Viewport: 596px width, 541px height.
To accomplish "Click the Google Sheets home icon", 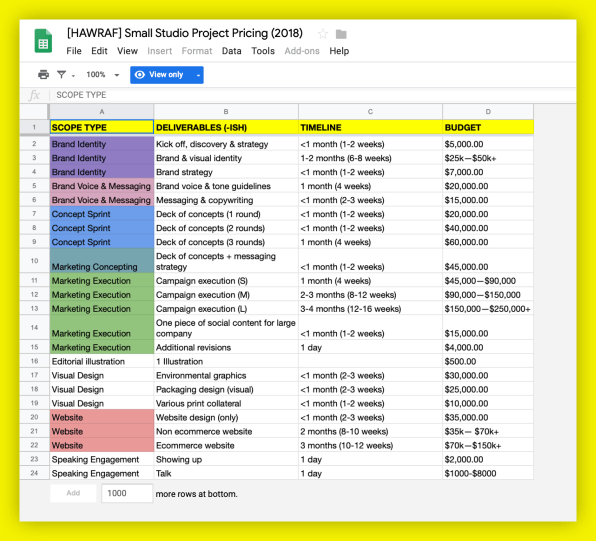I will 43,41.
